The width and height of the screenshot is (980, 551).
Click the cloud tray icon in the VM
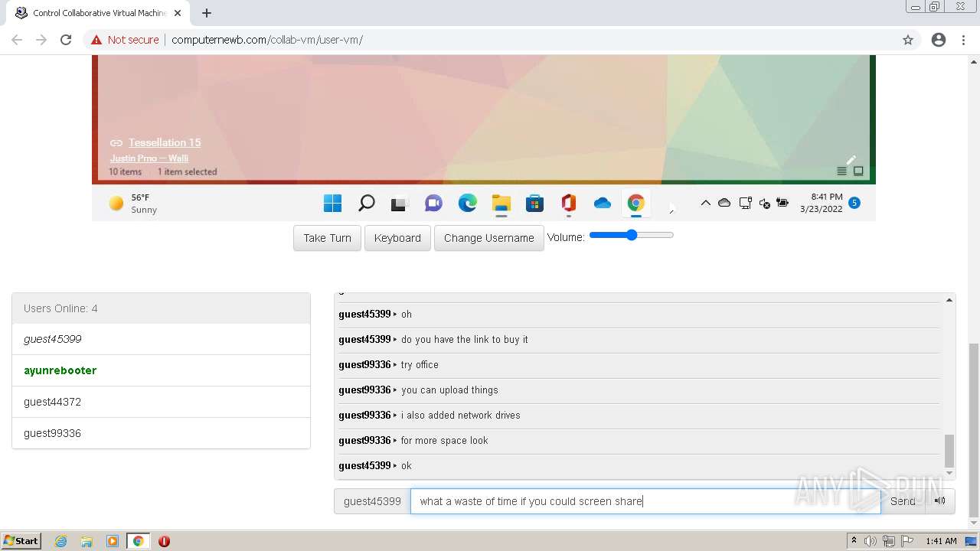click(724, 203)
